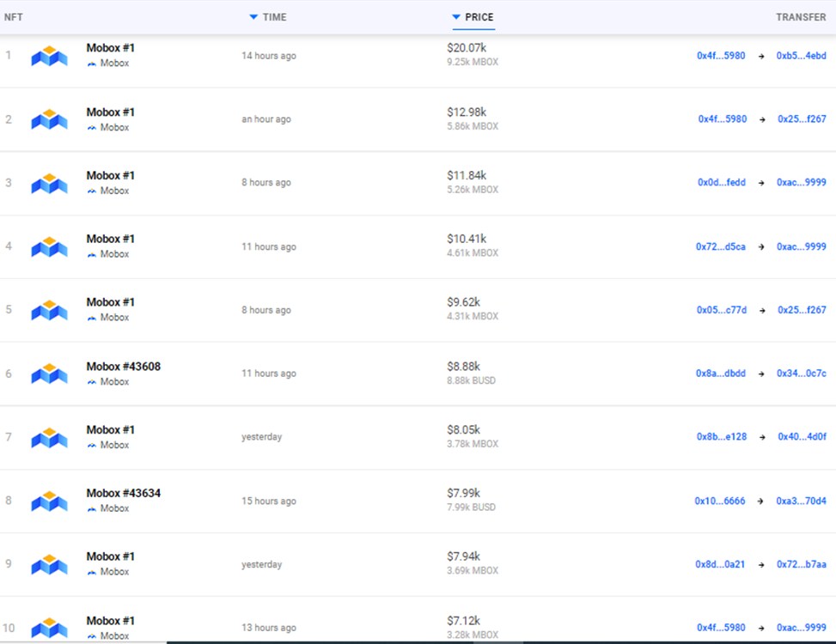Click the Mobox #43634 NFT title
Image resolution: width=836 pixels, height=644 pixels.
pos(123,493)
